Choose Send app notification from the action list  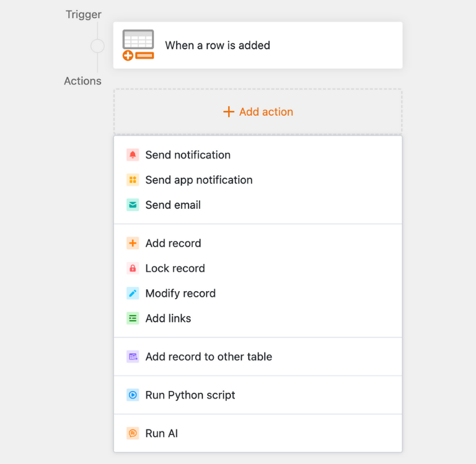[x=199, y=180]
